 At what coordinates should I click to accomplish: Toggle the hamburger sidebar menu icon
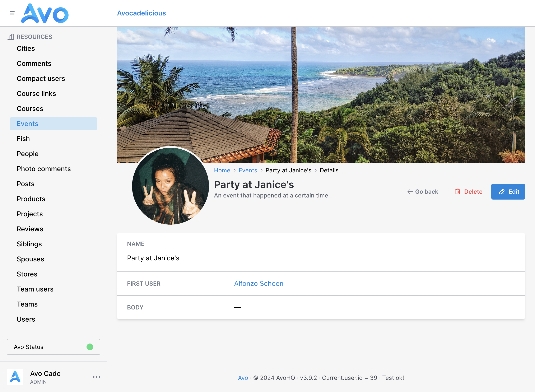coord(12,13)
